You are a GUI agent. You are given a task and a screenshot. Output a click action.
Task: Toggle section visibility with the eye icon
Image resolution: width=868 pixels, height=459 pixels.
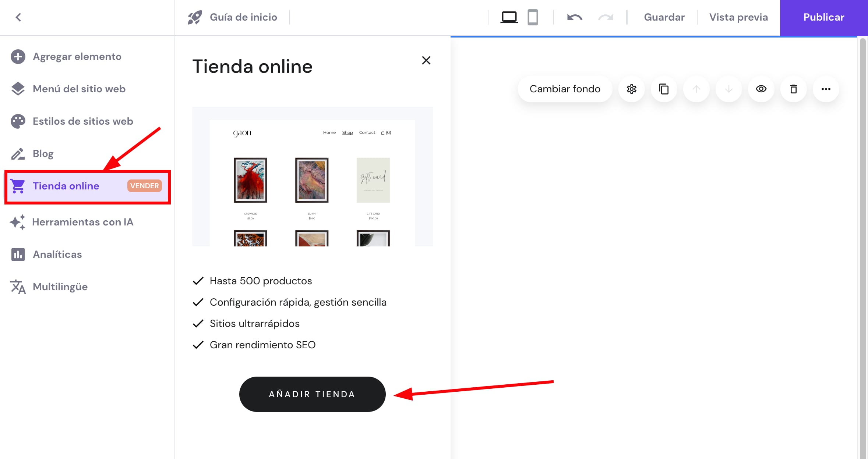tap(761, 89)
